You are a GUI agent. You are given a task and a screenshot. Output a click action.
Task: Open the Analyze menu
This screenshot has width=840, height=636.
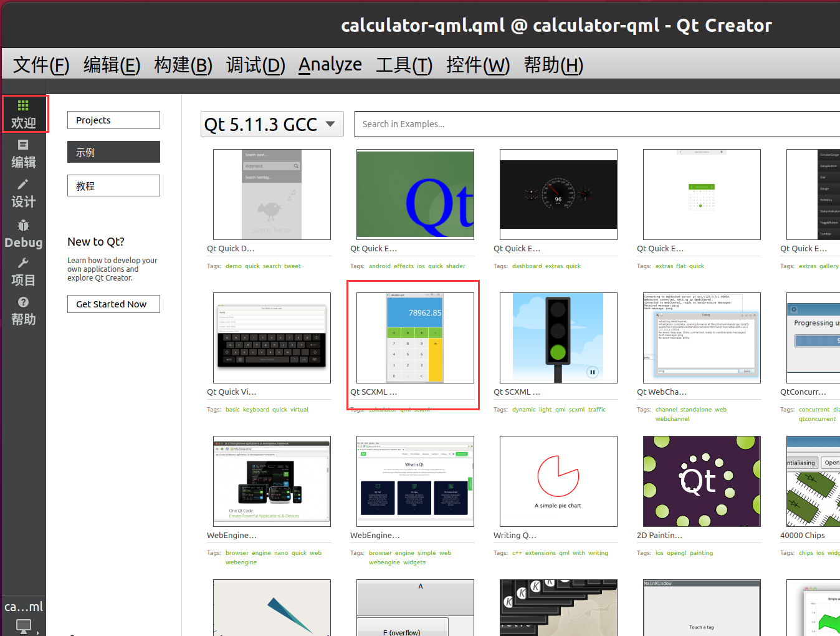(330, 64)
